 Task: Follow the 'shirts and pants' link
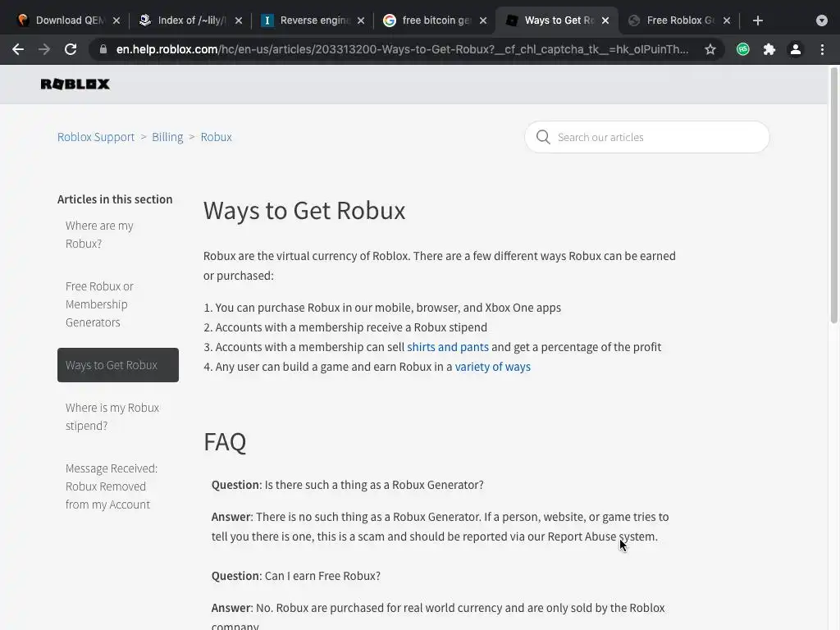click(x=448, y=347)
